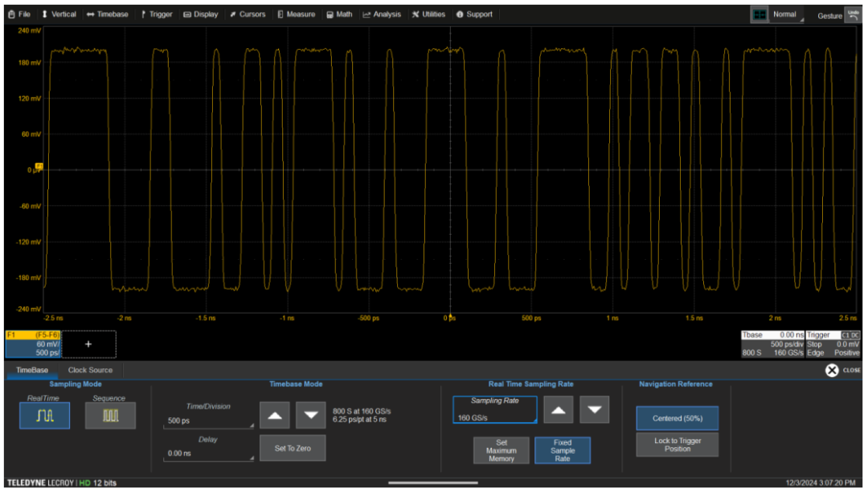
Task: Open the Sampling Rate 160 GS/s field
Action: [495, 410]
